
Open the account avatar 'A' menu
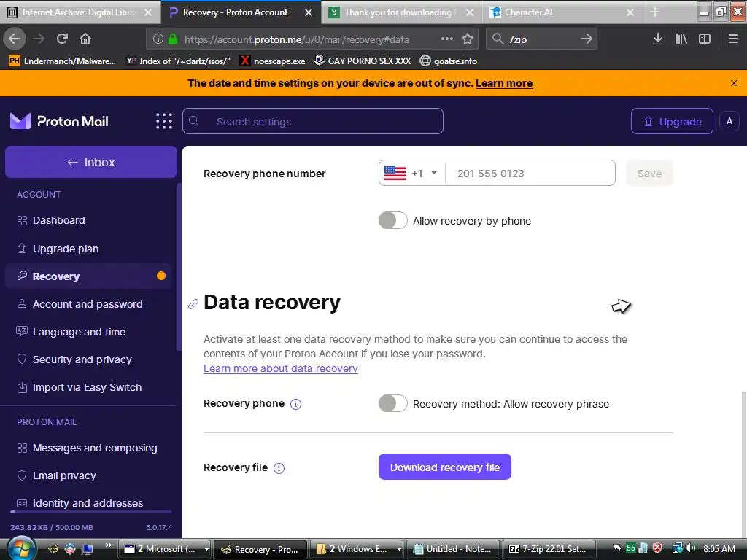(x=729, y=121)
